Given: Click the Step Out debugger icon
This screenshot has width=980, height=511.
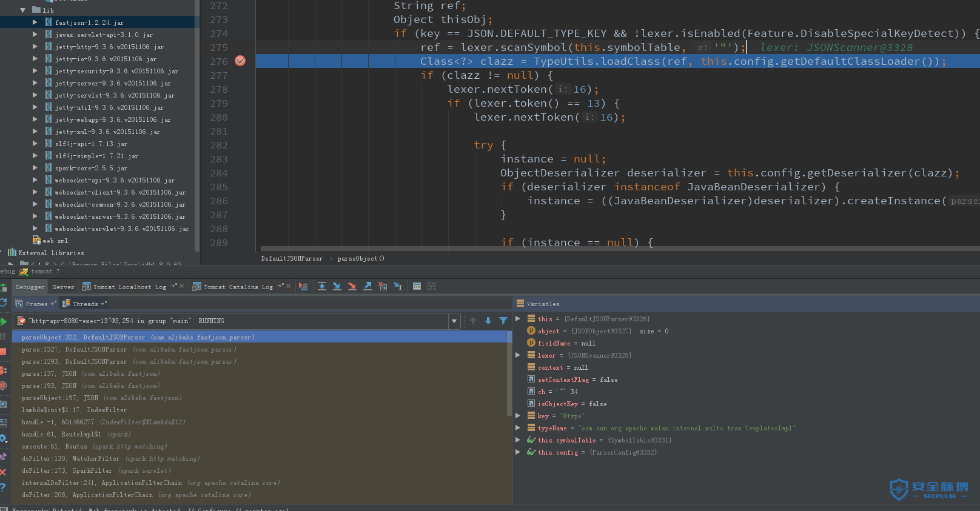Looking at the screenshot, I should 367,286.
